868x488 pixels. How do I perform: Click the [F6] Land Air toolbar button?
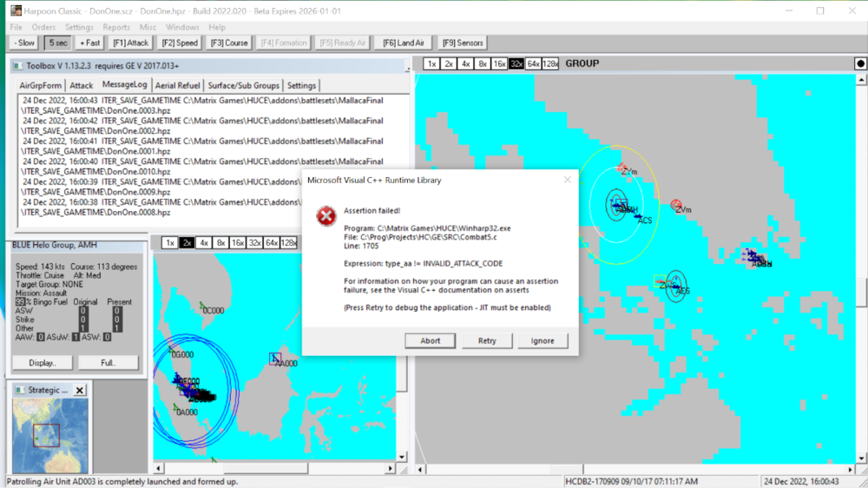[403, 43]
